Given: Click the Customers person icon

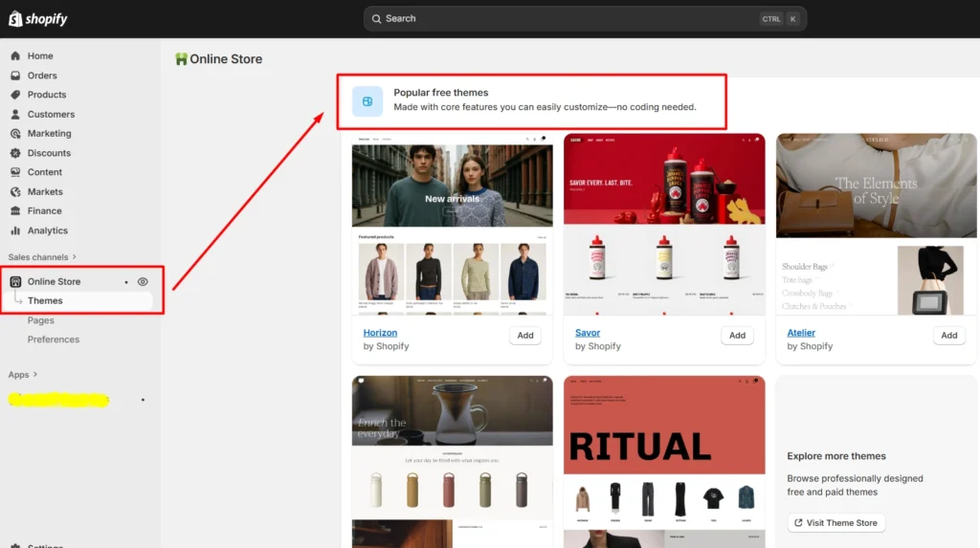Looking at the screenshot, I should [15, 114].
